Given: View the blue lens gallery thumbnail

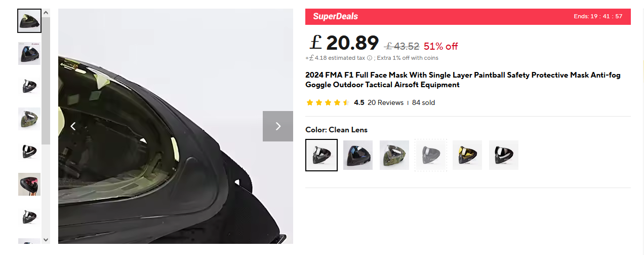Looking at the screenshot, I should click(x=29, y=53).
